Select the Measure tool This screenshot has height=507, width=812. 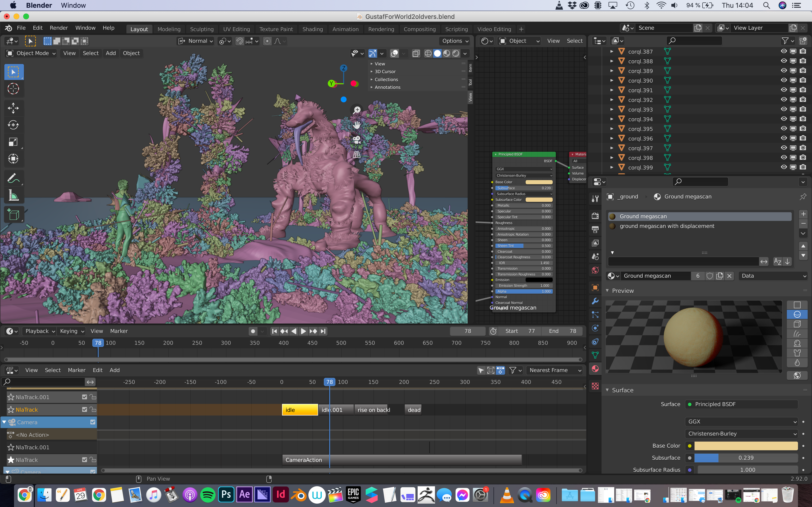coord(13,196)
